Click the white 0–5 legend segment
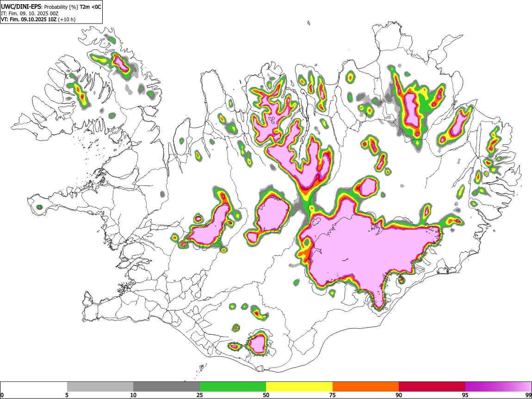The image size is (532, 399). [x=34, y=387]
